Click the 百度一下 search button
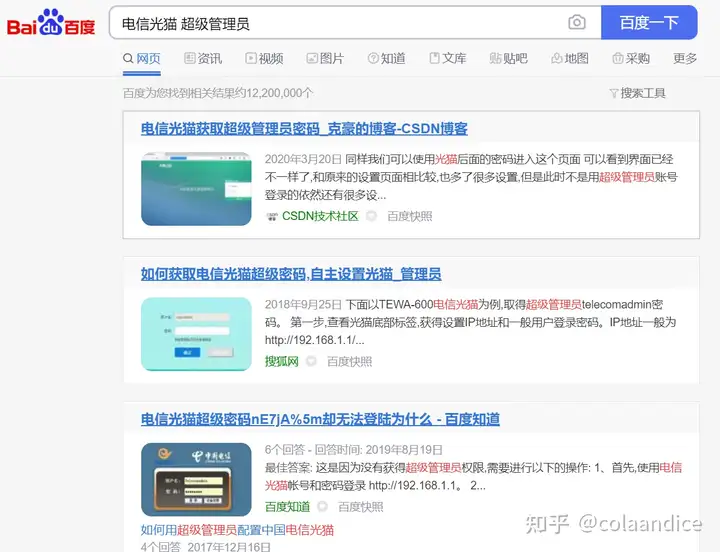The height and width of the screenshot is (552, 720). 649,22
